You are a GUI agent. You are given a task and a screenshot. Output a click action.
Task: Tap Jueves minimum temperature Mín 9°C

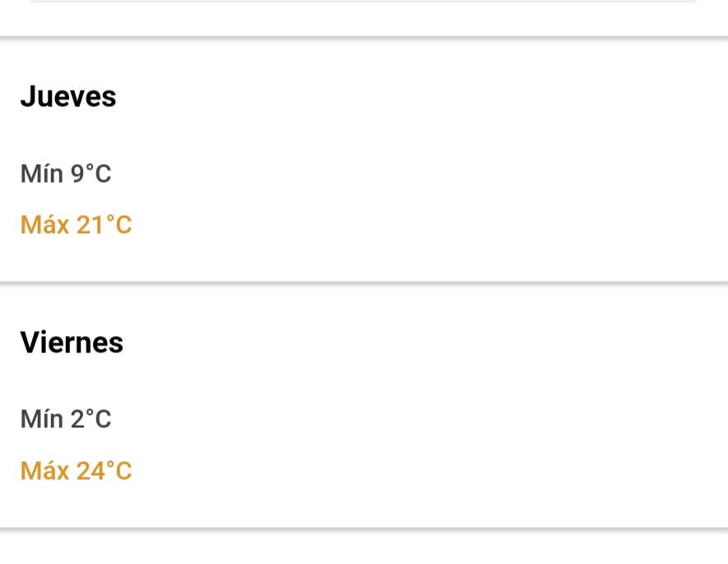point(65,174)
